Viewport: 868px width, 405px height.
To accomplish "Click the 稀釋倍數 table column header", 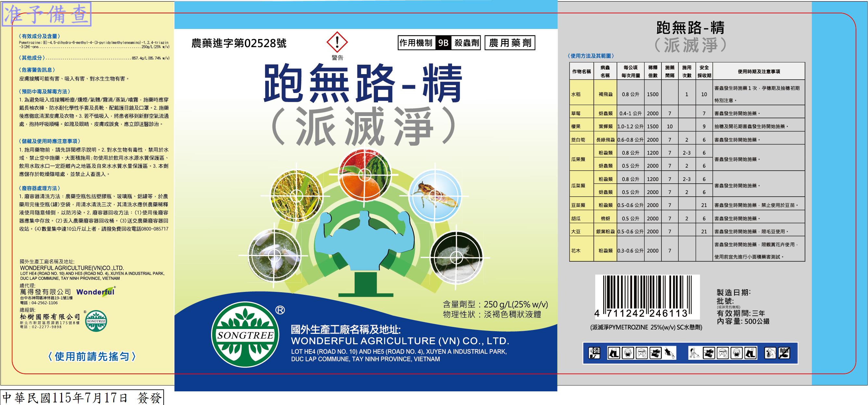I will (653, 72).
